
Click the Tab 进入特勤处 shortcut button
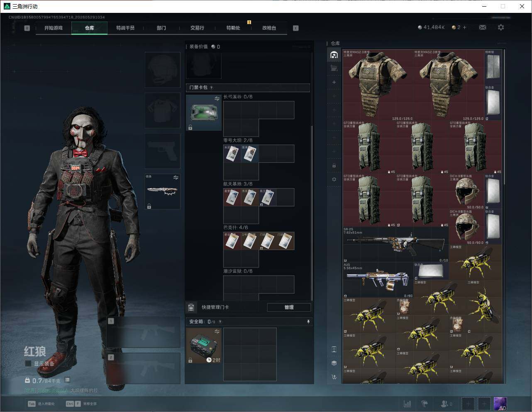point(41,404)
